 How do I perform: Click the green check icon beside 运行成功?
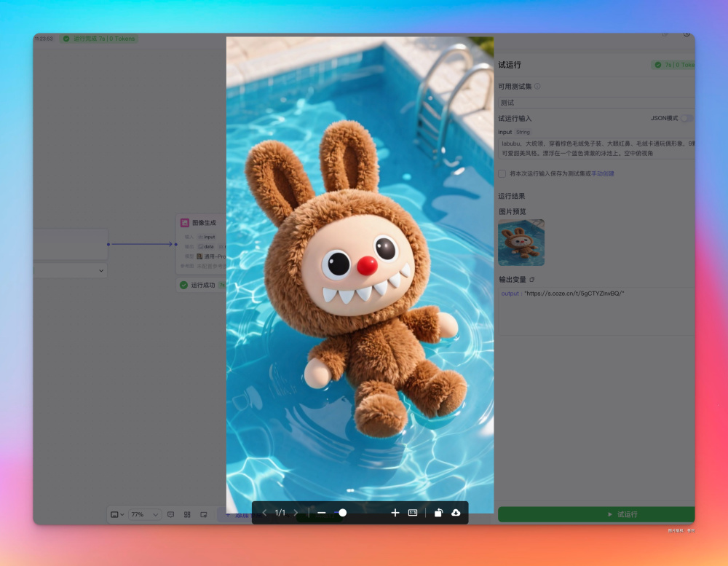coord(184,285)
